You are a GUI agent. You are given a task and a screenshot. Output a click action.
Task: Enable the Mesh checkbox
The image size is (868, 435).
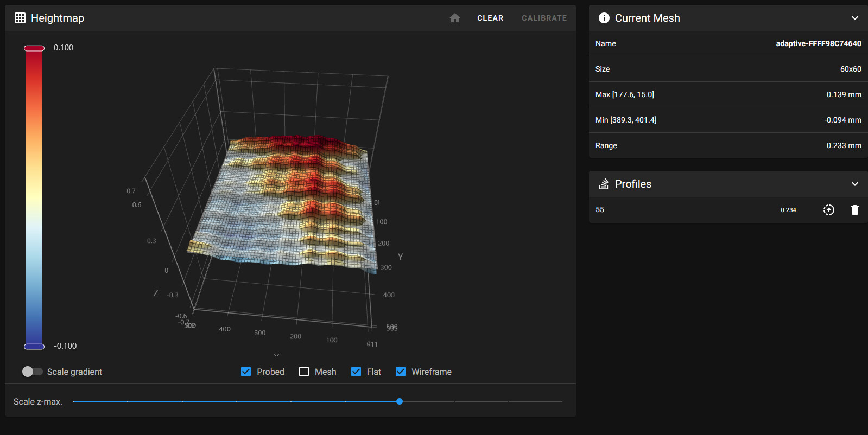[304, 372]
